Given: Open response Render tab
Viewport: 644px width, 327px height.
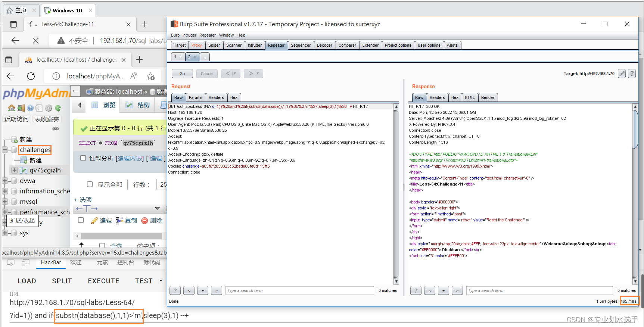Looking at the screenshot, I should 488,97.
